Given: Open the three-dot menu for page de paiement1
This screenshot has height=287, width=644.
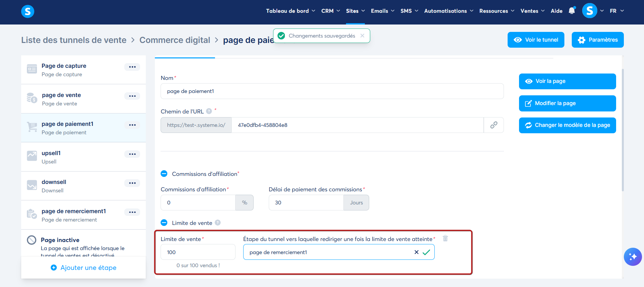Looking at the screenshot, I should click(x=132, y=125).
